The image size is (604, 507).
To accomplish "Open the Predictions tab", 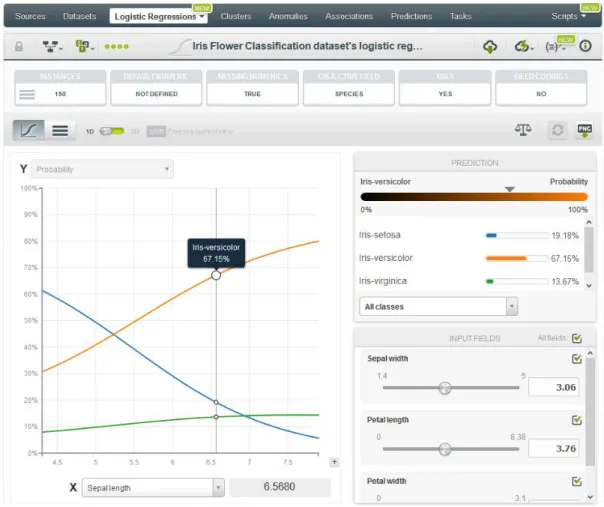I will 411,16.
